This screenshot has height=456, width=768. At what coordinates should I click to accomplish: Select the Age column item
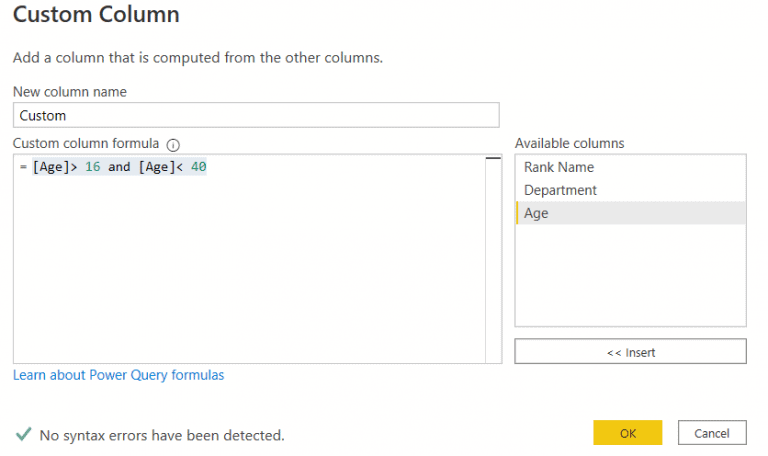[x=631, y=213]
